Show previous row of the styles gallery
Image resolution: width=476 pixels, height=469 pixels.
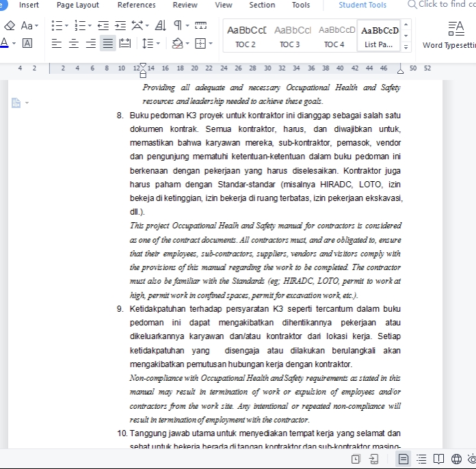point(406,25)
